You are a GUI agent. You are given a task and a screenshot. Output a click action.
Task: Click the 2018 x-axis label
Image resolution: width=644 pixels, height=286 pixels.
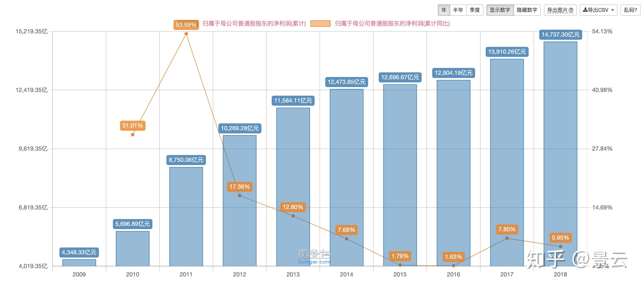coord(560,274)
